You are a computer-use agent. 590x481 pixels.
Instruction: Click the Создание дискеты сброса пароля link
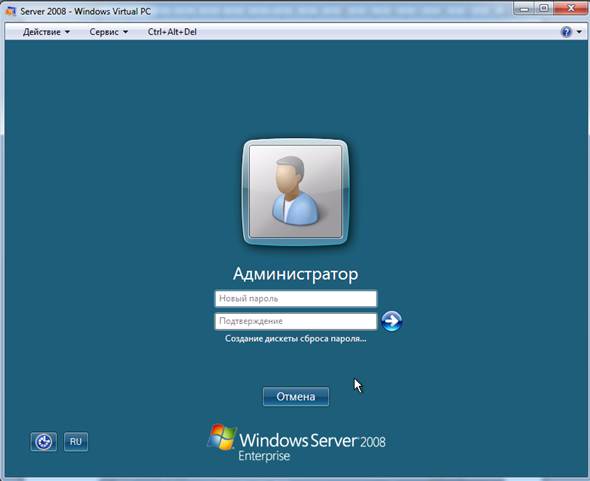tap(296, 339)
